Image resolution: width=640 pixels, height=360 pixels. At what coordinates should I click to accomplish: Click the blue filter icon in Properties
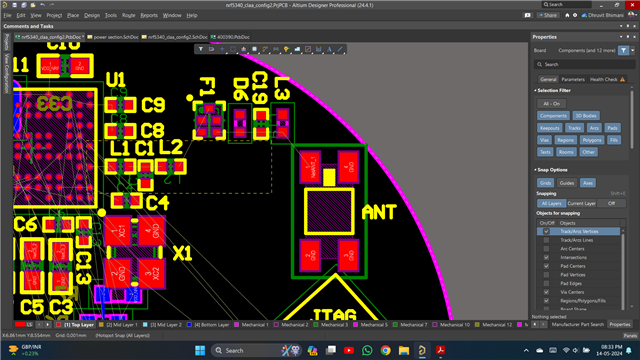tap(623, 51)
